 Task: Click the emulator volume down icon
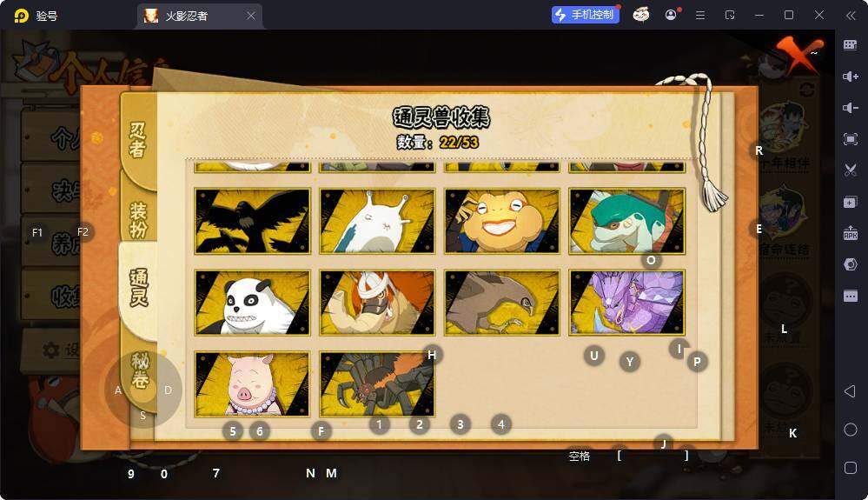(851, 108)
